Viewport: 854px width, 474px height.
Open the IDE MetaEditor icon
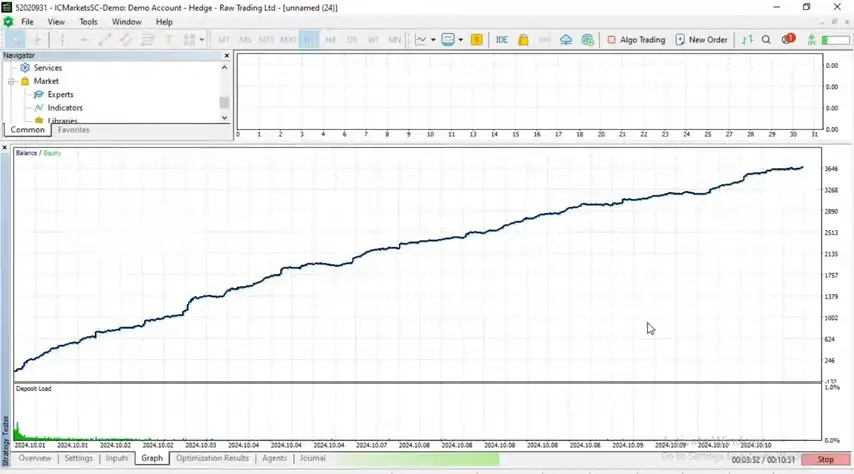tap(502, 40)
